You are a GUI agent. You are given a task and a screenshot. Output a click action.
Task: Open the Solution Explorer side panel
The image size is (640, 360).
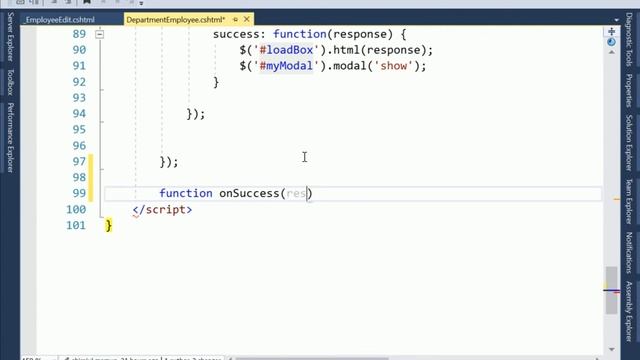(629, 143)
